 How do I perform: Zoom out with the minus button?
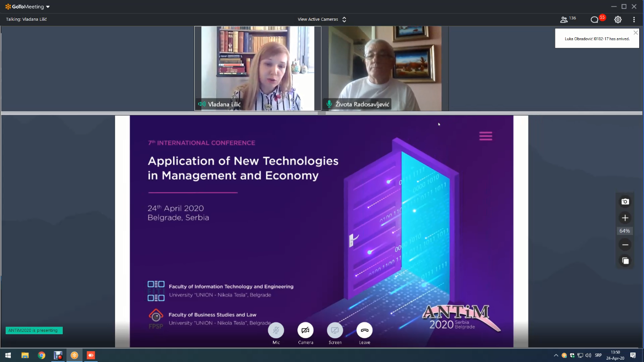coord(625,245)
